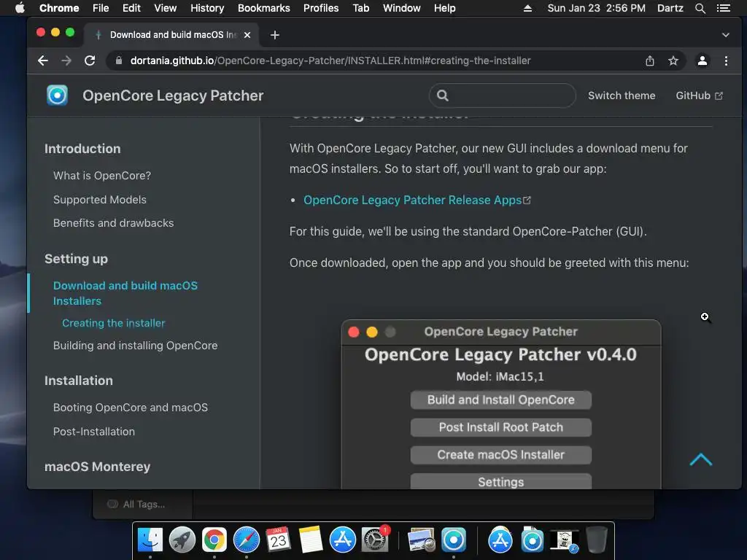This screenshot has width=747, height=560.
Task: Open the View menu
Action: point(166,8)
